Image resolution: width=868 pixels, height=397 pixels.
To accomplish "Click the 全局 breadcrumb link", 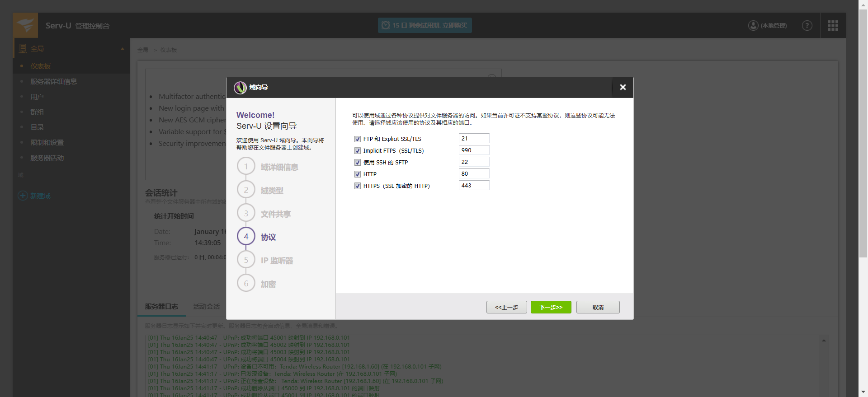I will tap(142, 50).
